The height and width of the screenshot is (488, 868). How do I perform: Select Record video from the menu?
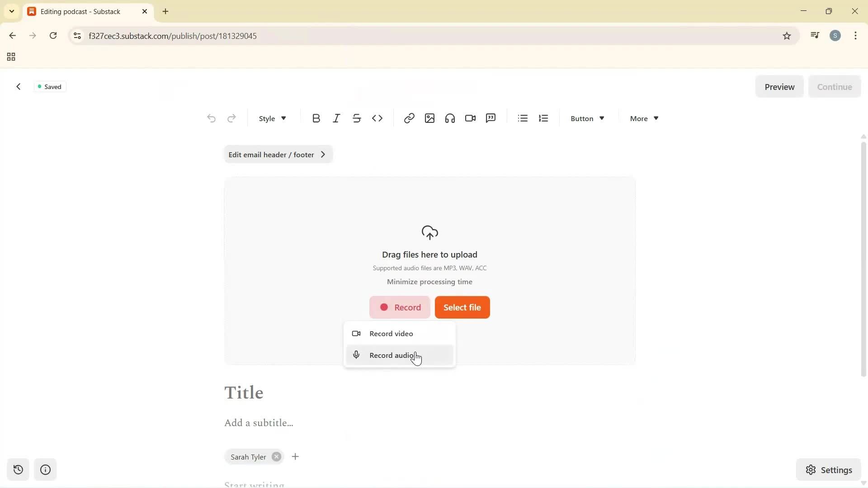(x=392, y=333)
